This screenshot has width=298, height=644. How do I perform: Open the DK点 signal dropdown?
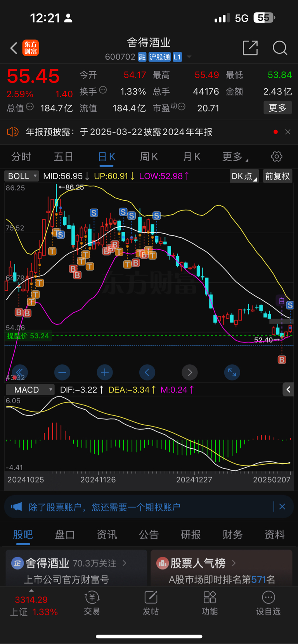[244, 176]
